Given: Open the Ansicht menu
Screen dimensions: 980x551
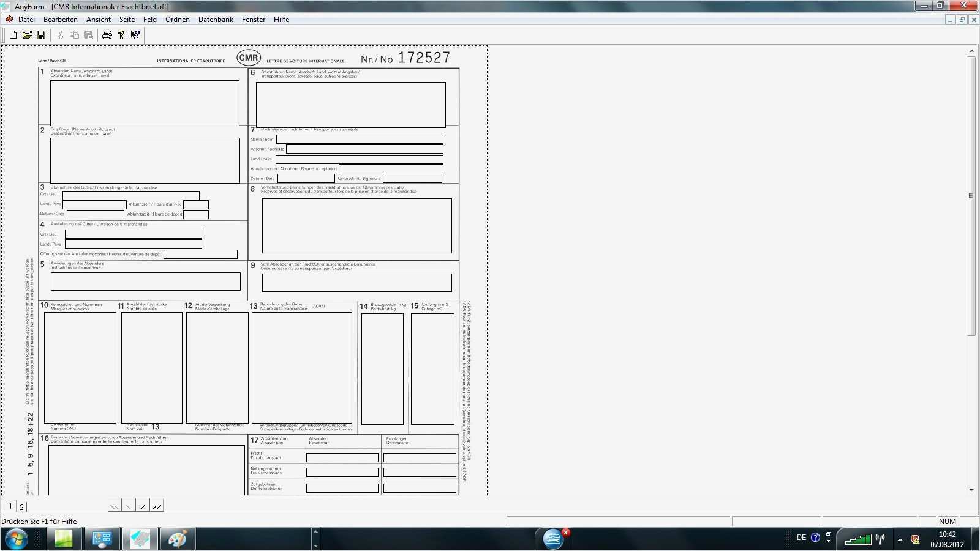Looking at the screenshot, I should click(99, 20).
